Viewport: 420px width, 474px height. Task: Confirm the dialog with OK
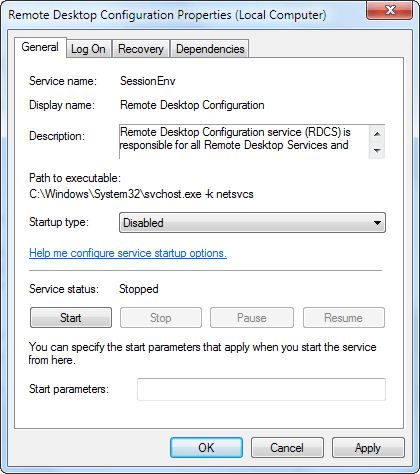point(206,447)
